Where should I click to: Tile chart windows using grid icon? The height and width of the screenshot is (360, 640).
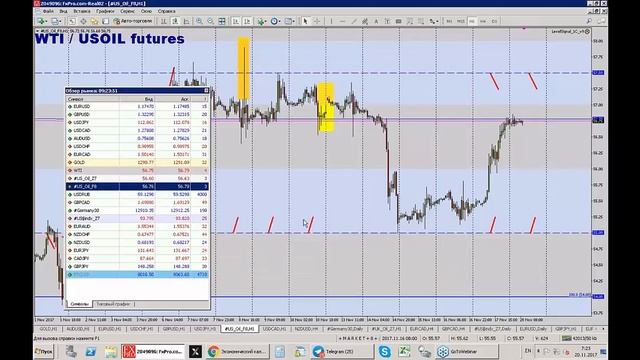(222, 21)
